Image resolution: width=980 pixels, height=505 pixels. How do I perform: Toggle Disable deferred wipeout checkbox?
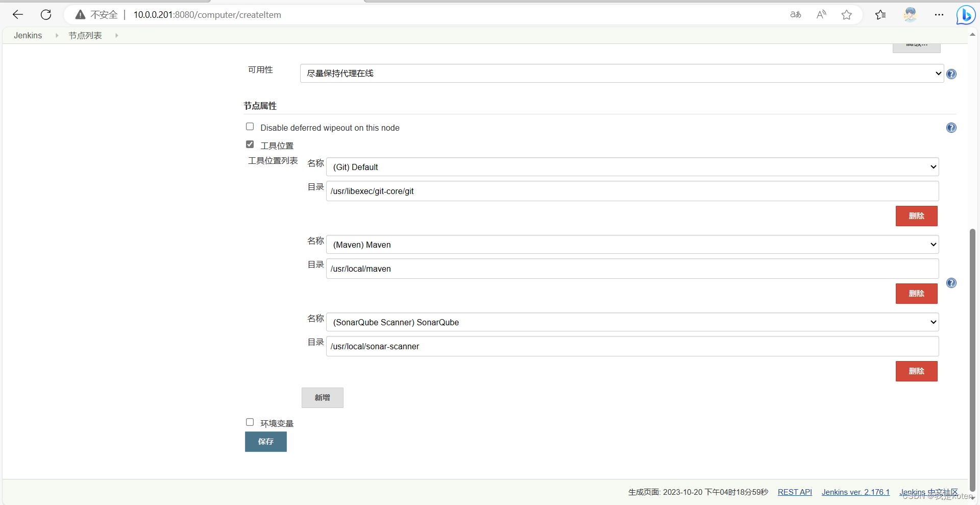coord(250,127)
